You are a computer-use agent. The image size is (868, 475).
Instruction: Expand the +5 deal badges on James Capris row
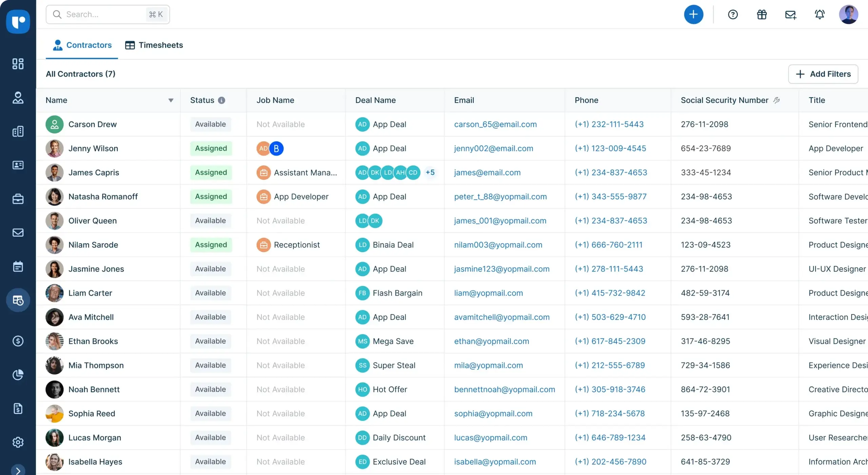tap(430, 172)
